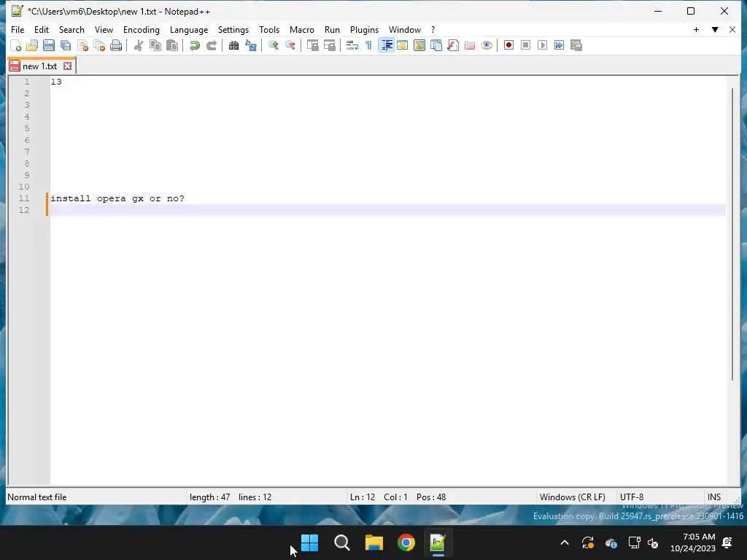This screenshot has width=747, height=560.
Task: Undo the last edit with green arrow
Action: click(x=194, y=45)
